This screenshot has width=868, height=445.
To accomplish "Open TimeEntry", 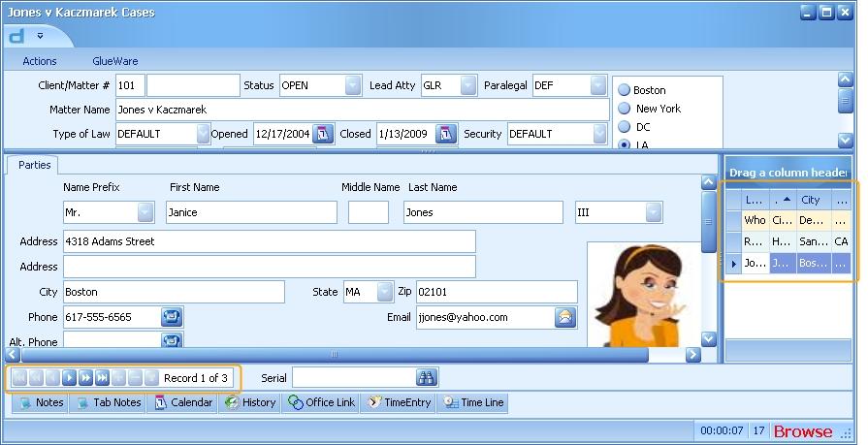I will pyautogui.click(x=400, y=402).
